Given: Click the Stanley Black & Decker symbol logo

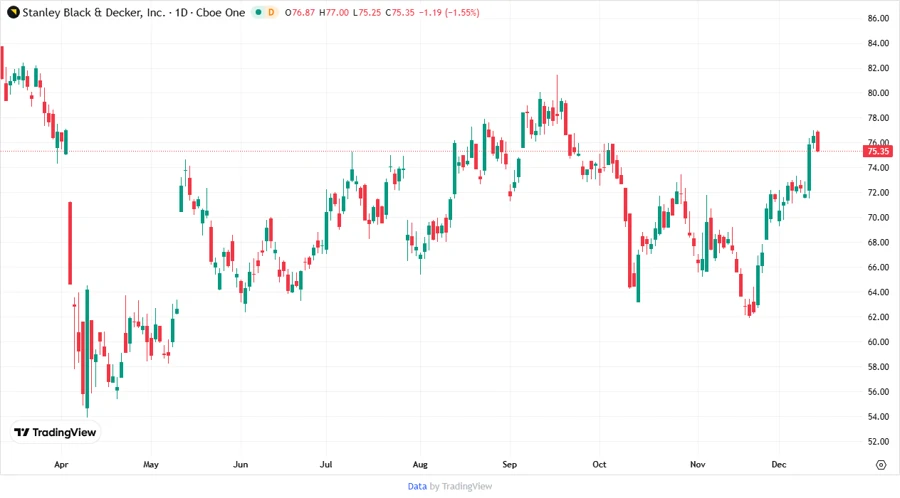Looking at the screenshot, I should tap(13, 12).
